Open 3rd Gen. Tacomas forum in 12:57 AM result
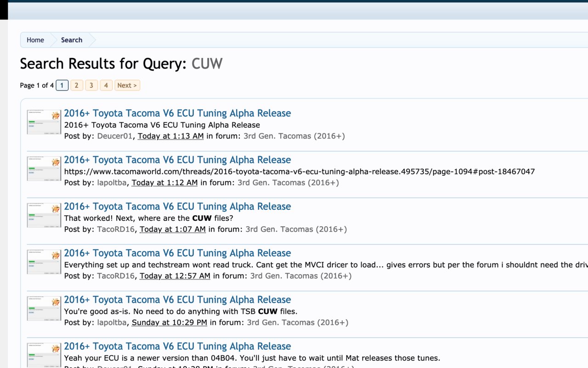The width and height of the screenshot is (588, 368). click(x=301, y=276)
